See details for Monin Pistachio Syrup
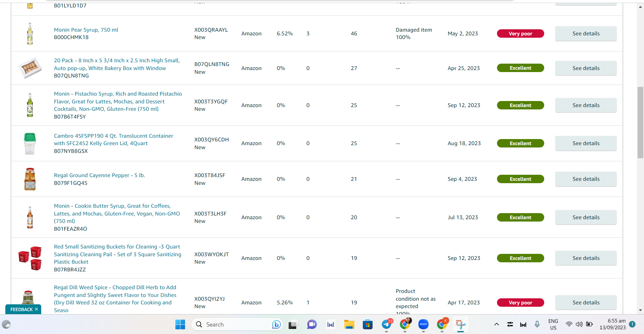This screenshot has width=644, height=334. (586, 105)
